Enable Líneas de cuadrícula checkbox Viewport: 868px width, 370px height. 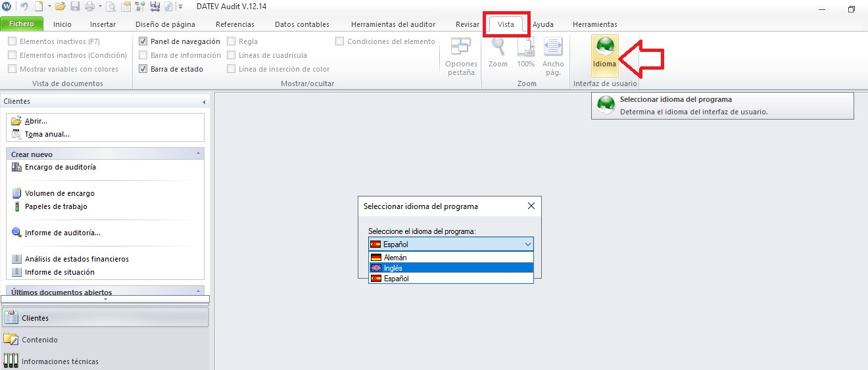(x=231, y=55)
